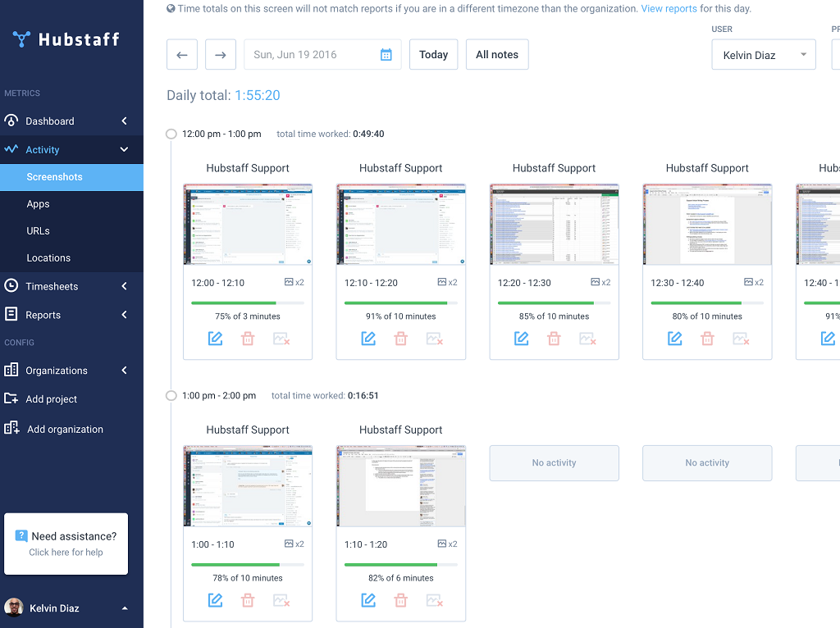
Task: Click the edit icon under 1:10 - 1:20
Action: (368, 600)
